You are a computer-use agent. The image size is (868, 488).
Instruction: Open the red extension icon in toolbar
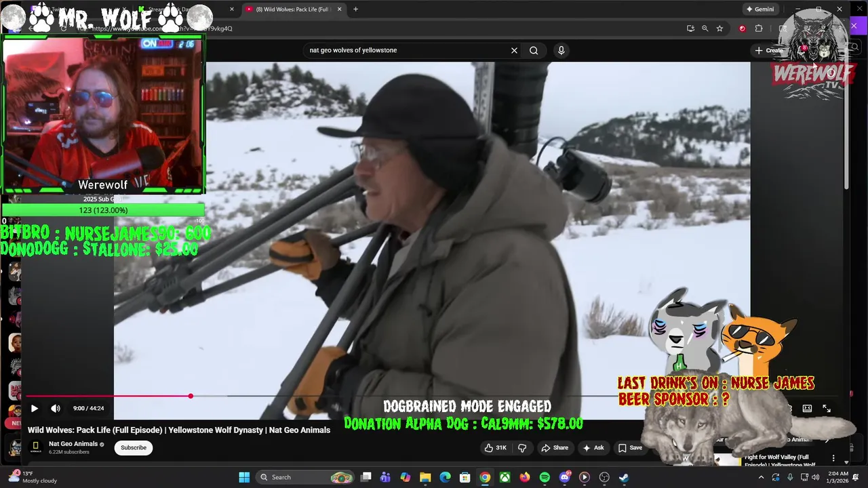742,28
